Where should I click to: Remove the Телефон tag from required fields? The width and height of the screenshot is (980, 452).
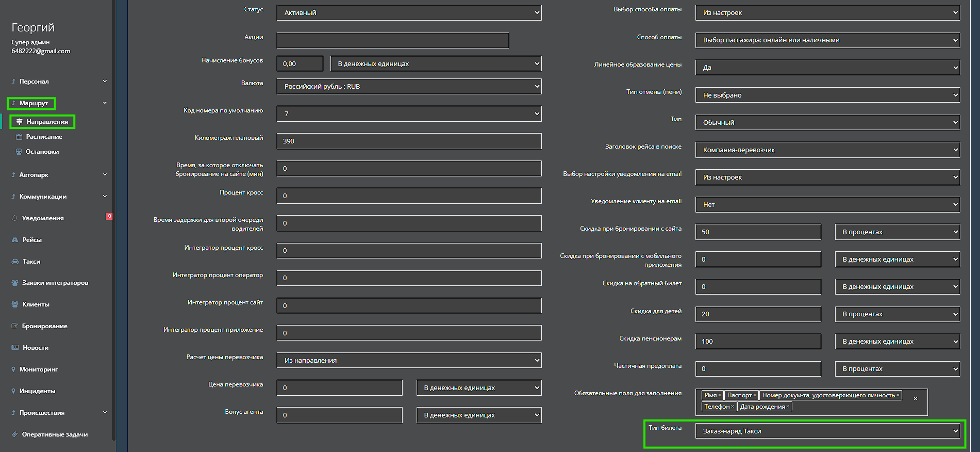pyautogui.click(x=732, y=407)
